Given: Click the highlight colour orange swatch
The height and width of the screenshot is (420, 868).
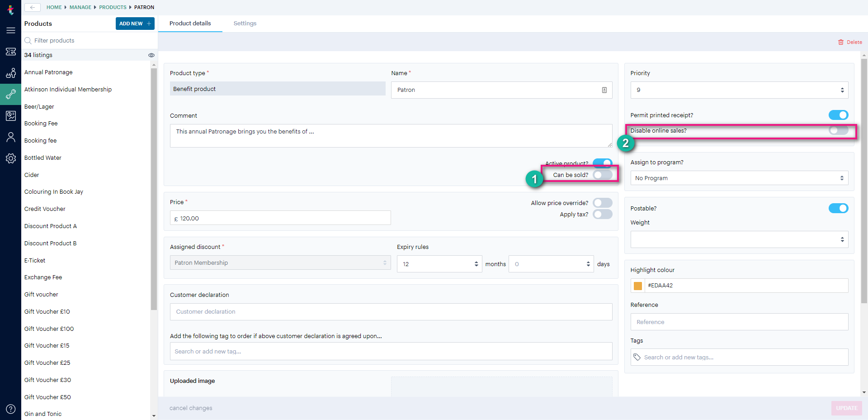Looking at the screenshot, I should click(638, 286).
